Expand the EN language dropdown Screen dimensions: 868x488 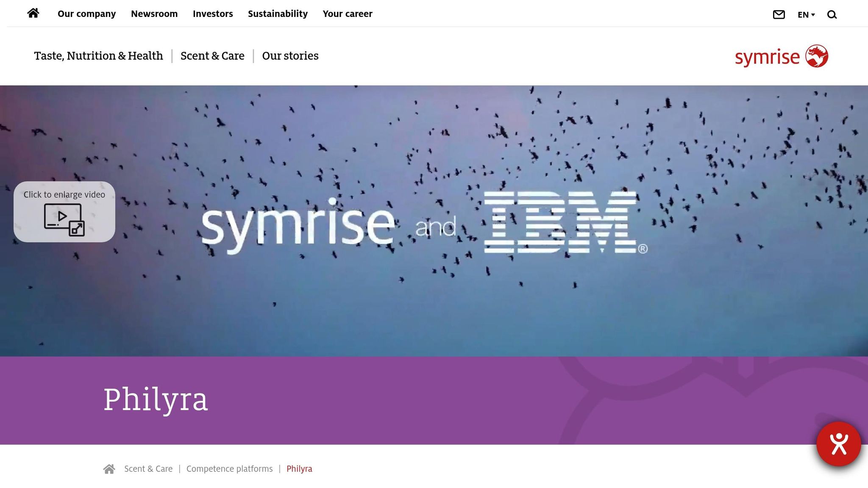806,15
